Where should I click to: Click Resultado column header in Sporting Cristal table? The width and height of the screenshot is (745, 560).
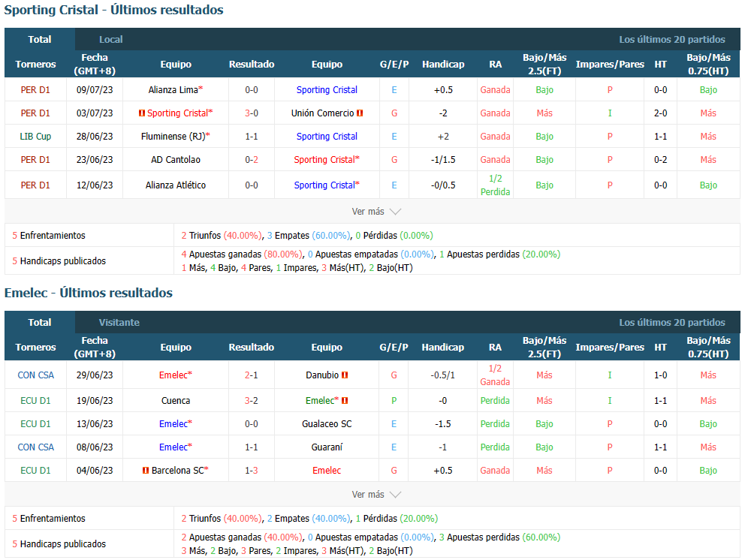click(x=252, y=64)
